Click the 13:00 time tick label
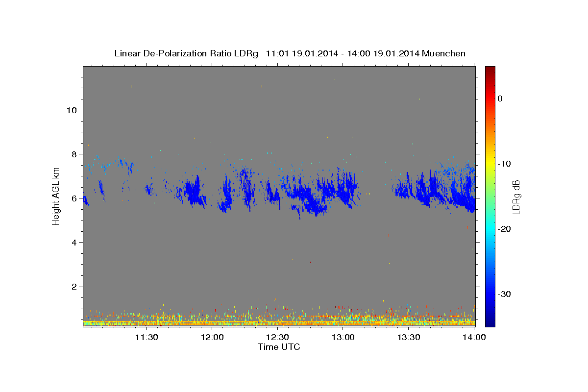The height and width of the screenshot is (392, 588). pos(343,337)
